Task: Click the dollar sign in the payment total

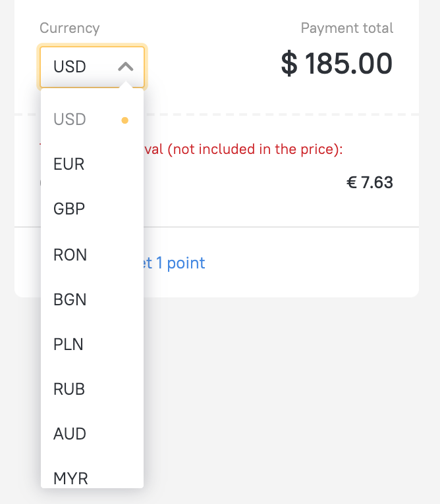Action: [289, 64]
